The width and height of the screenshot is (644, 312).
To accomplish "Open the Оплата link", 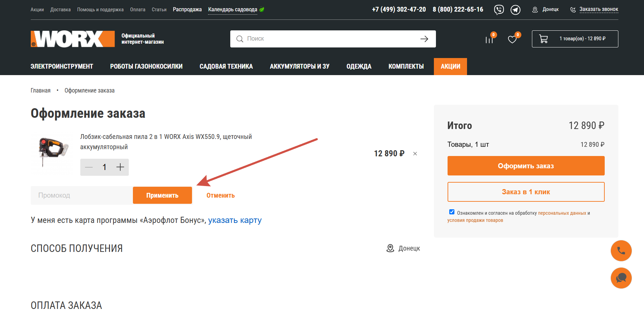I will tap(138, 10).
